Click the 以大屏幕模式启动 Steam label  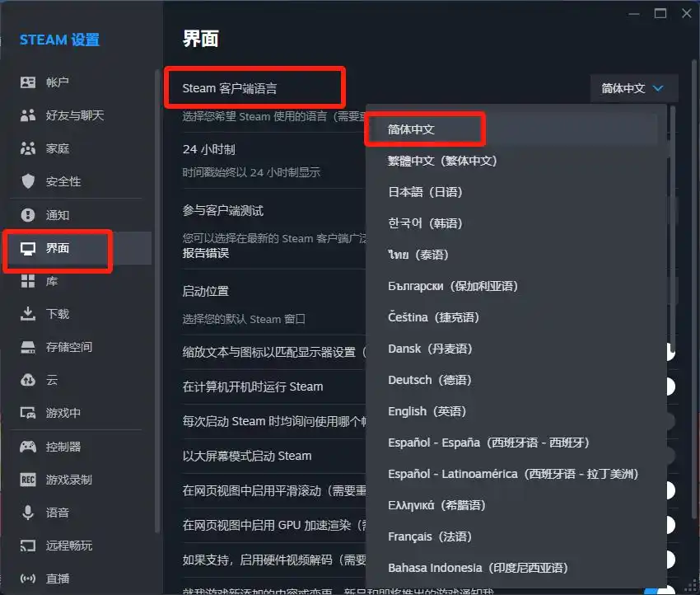(x=247, y=456)
